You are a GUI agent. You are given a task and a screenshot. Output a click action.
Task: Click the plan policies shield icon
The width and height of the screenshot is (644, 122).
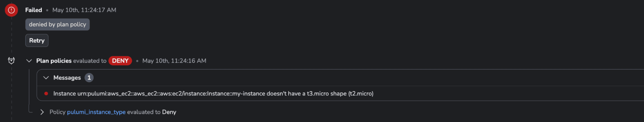11,61
